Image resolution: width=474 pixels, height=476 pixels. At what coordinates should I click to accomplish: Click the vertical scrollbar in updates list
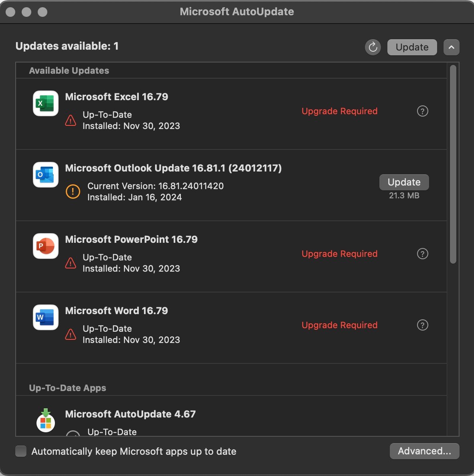click(x=453, y=164)
